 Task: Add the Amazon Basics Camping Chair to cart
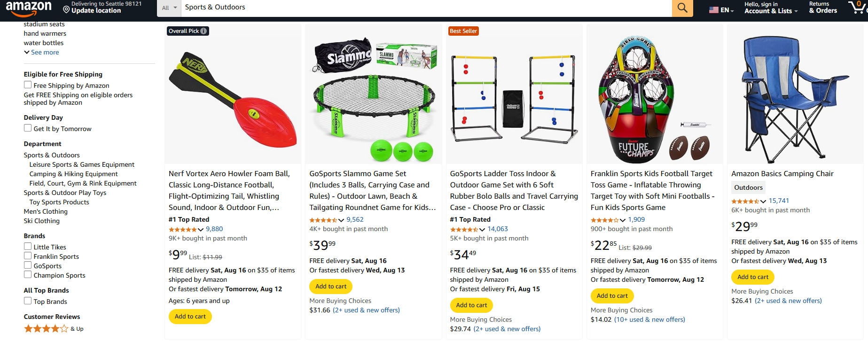coord(752,277)
